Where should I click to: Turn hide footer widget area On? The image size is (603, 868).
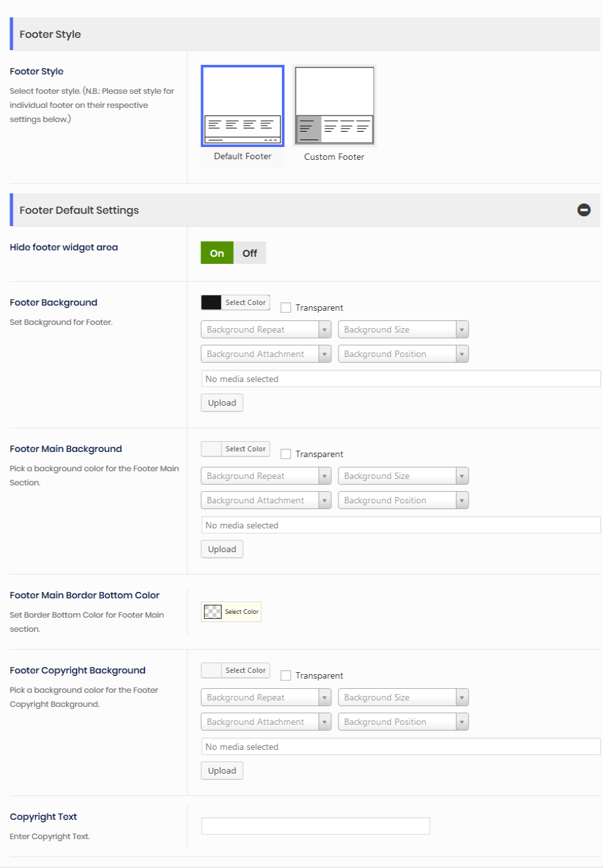tap(217, 253)
